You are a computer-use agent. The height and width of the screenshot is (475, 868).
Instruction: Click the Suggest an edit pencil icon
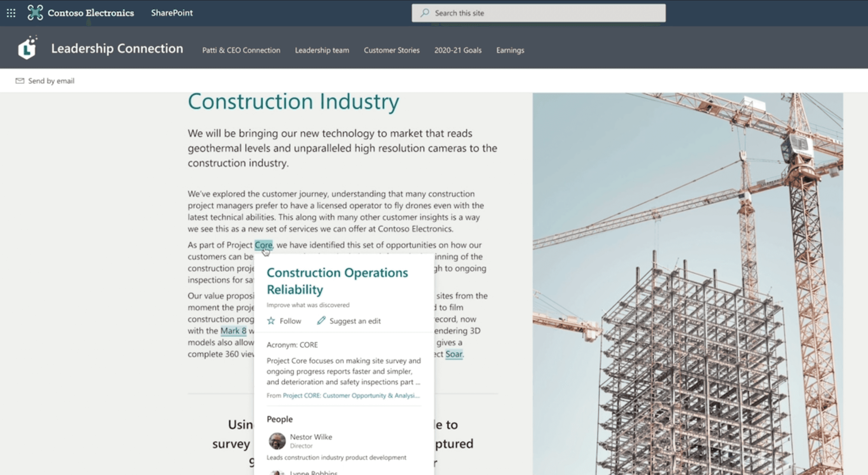[x=321, y=320]
